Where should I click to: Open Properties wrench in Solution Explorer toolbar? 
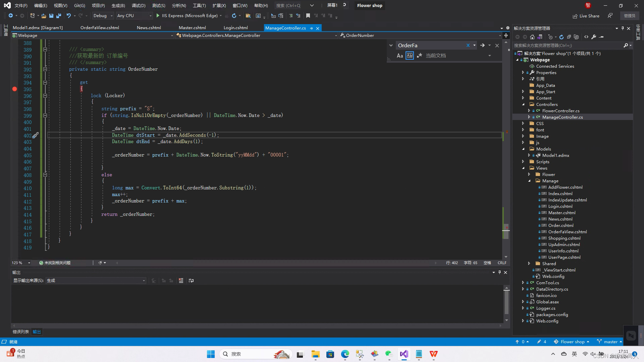(x=594, y=37)
